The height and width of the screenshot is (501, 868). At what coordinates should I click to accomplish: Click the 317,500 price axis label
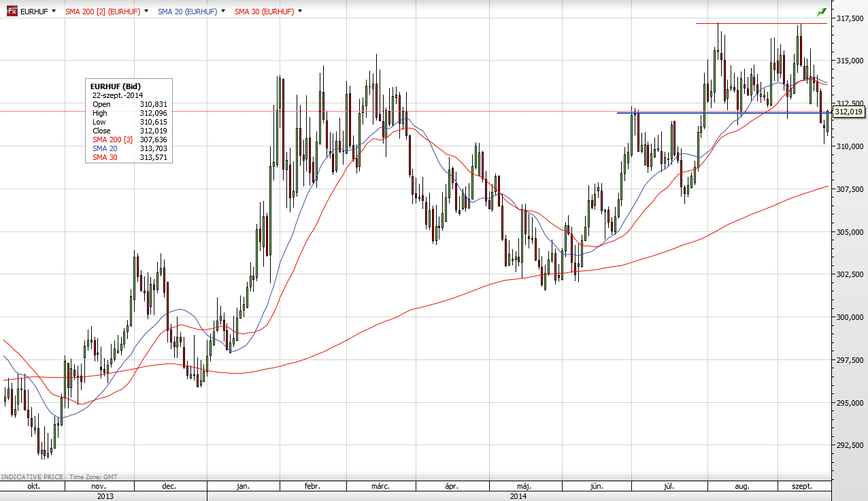(x=850, y=18)
